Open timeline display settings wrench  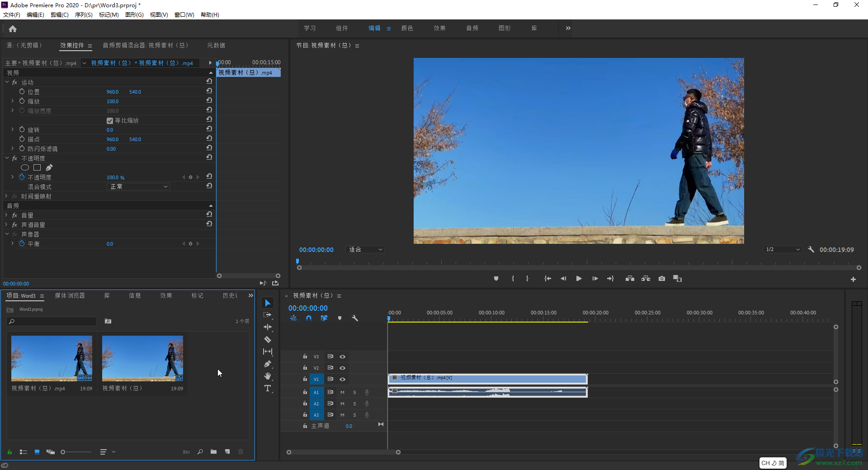point(355,318)
